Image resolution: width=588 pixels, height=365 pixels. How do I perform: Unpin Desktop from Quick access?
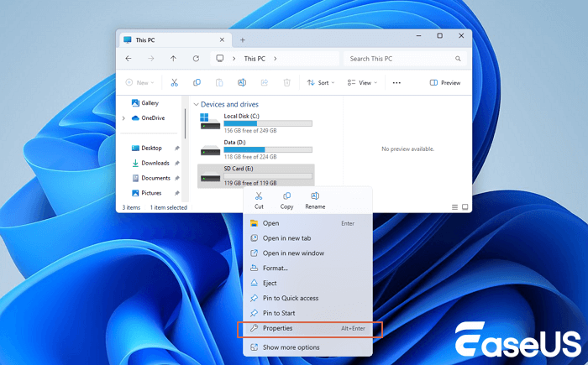click(x=177, y=148)
